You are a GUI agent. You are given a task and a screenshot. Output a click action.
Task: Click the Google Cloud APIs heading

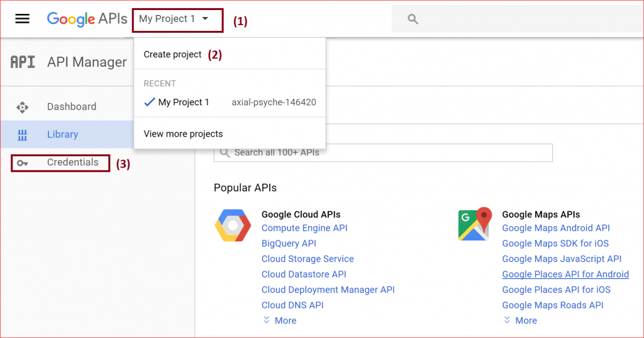coord(301,214)
